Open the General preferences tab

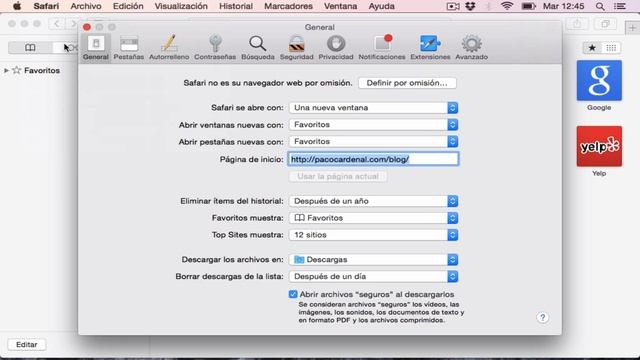click(x=96, y=48)
